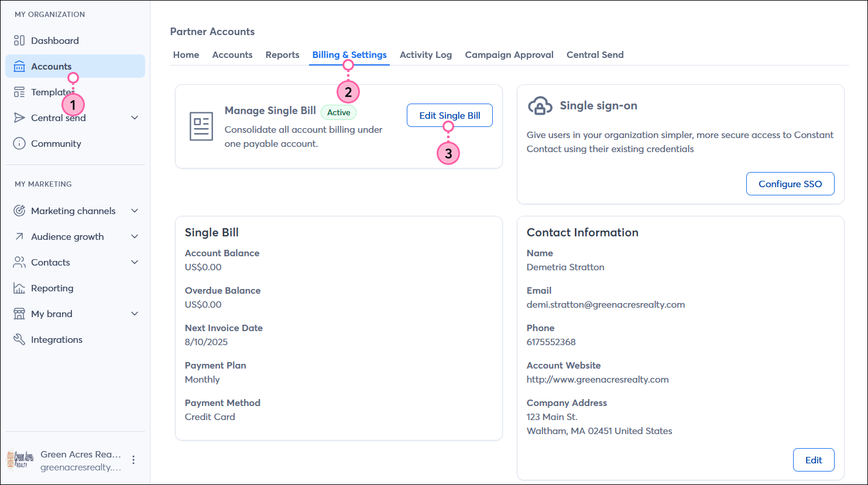This screenshot has height=485, width=868.
Task: Click phone number 6175552368
Action: click(x=551, y=342)
